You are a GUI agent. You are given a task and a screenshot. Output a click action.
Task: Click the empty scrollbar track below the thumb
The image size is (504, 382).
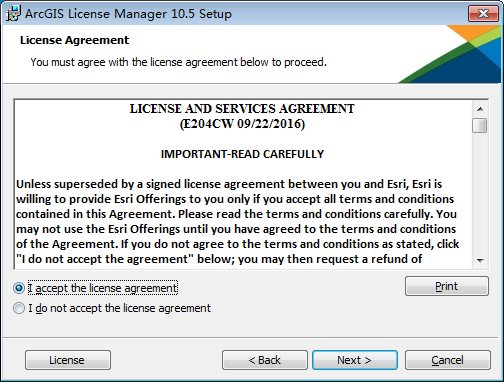(x=480, y=193)
